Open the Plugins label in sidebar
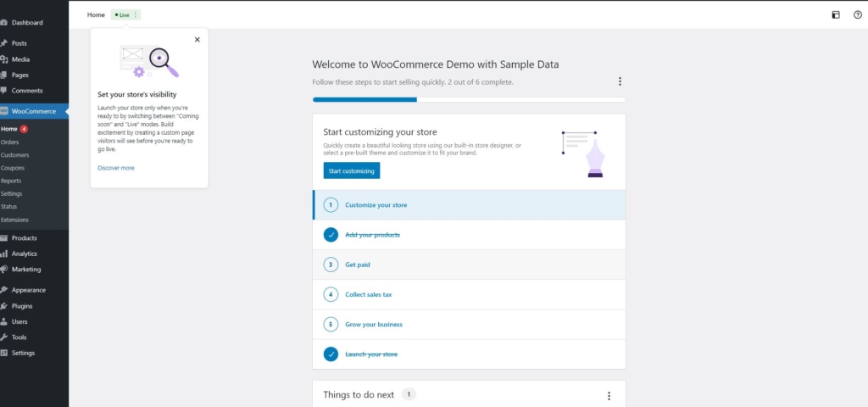 (22, 305)
